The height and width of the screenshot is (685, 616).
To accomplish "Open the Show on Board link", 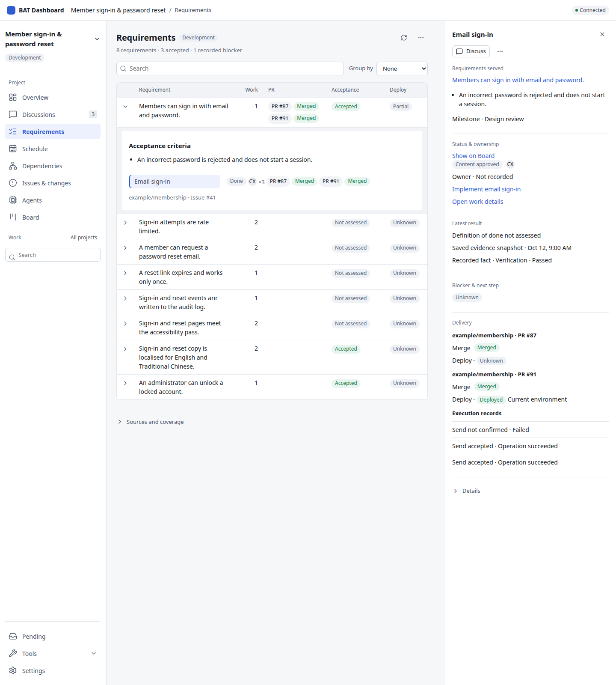I will click(x=473, y=156).
